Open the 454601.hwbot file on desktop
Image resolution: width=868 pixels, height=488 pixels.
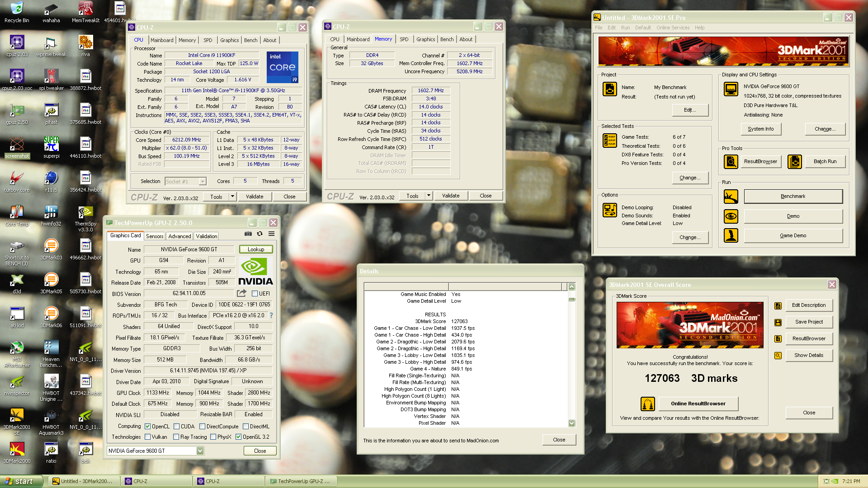(120, 12)
